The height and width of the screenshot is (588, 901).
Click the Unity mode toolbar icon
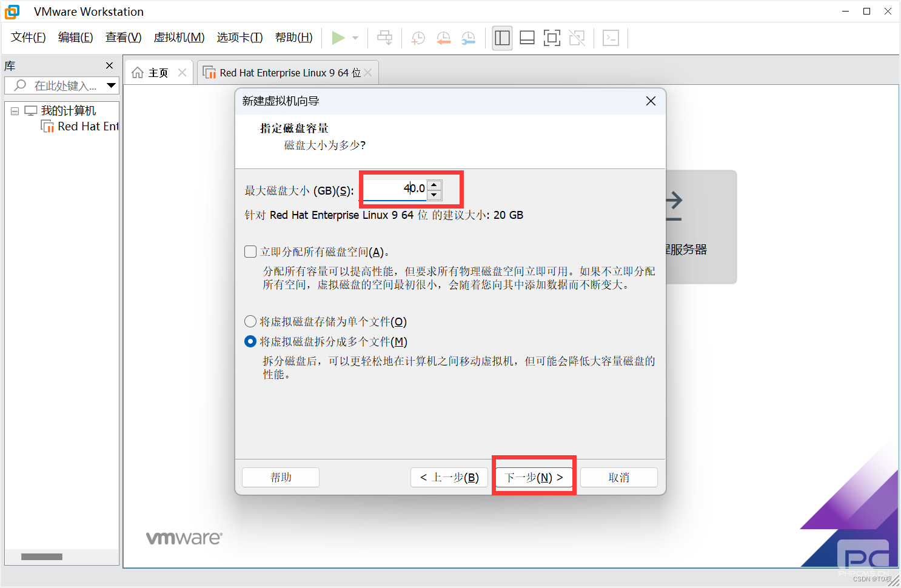577,38
